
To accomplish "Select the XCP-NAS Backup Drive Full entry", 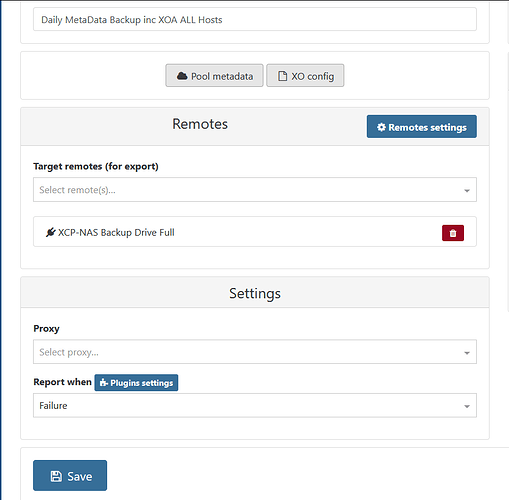I will pos(255,232).
